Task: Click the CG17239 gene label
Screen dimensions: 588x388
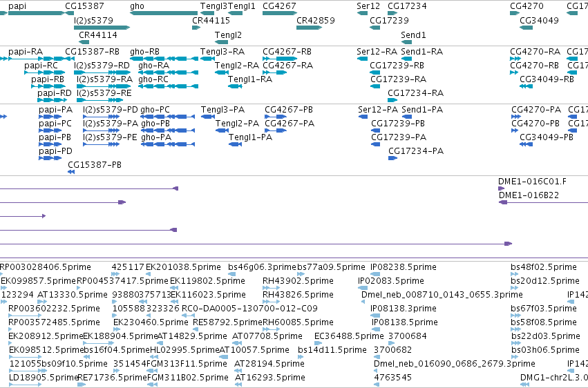Action: [389, 20]
